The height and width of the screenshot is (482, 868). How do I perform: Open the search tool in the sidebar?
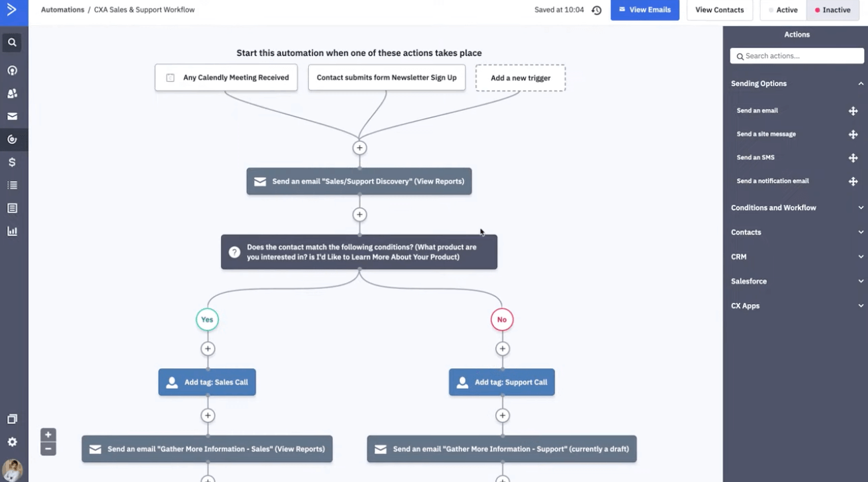pos(13,42)
